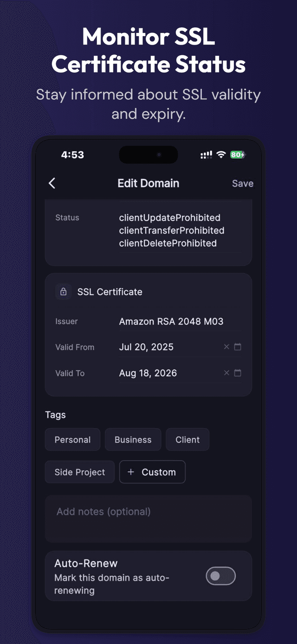This screenshot has width=297, height=644.
Task: Select the Personal tag
Action: click(x=72, y=439)
